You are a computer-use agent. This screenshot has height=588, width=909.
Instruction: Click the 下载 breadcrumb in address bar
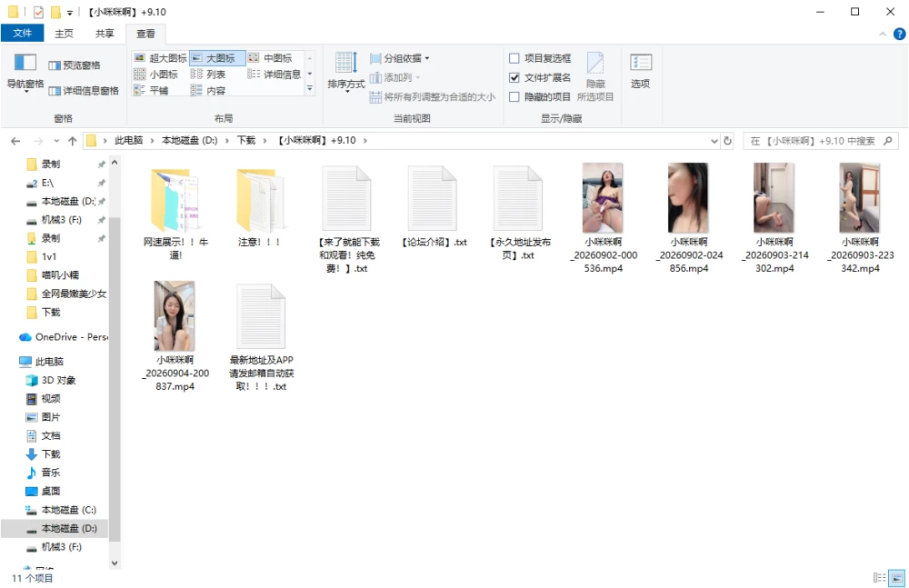click(246, 140)
